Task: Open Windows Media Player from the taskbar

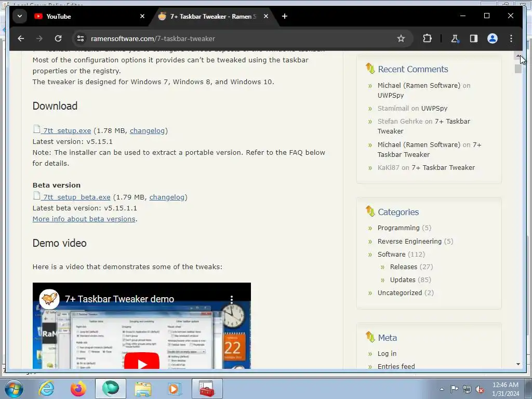Action: [175, 389]
